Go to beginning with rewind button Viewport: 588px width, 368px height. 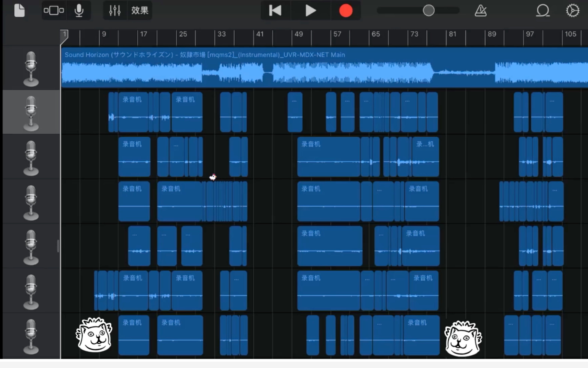coord(275,11)
